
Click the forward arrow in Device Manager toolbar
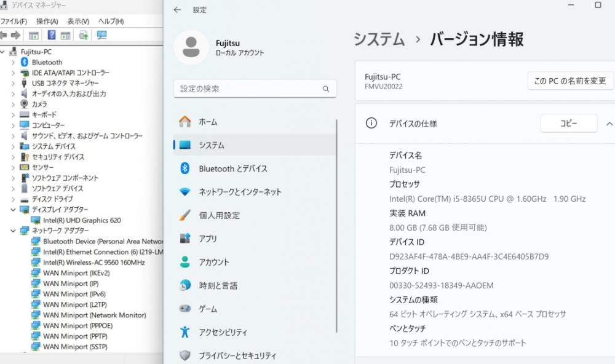[16, 35]
